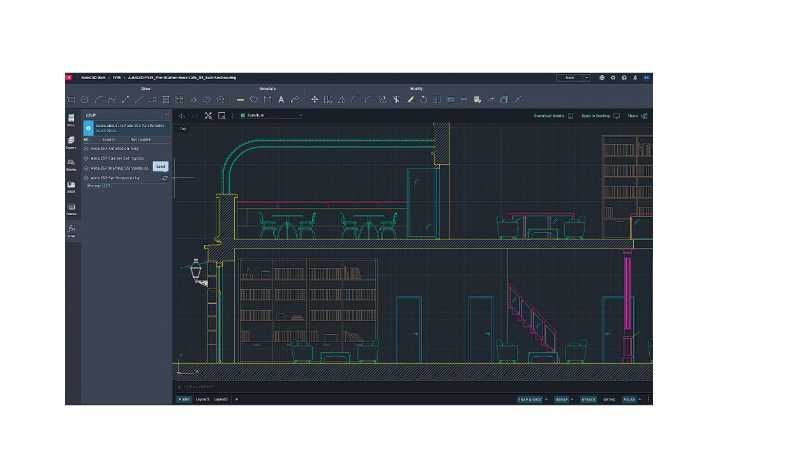The width and height of the screenshot is (801, 472).
Task: Switch to the Model tab
Action: click(184, 399)
